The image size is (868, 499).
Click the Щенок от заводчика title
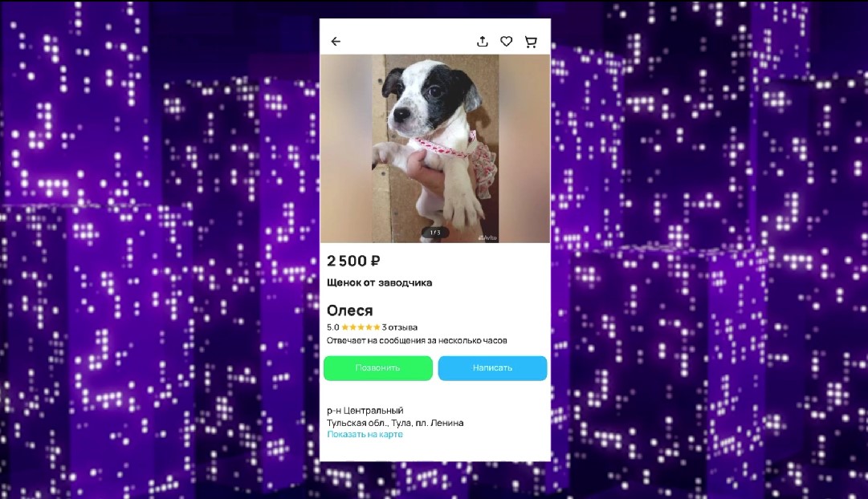click(379, 282)
